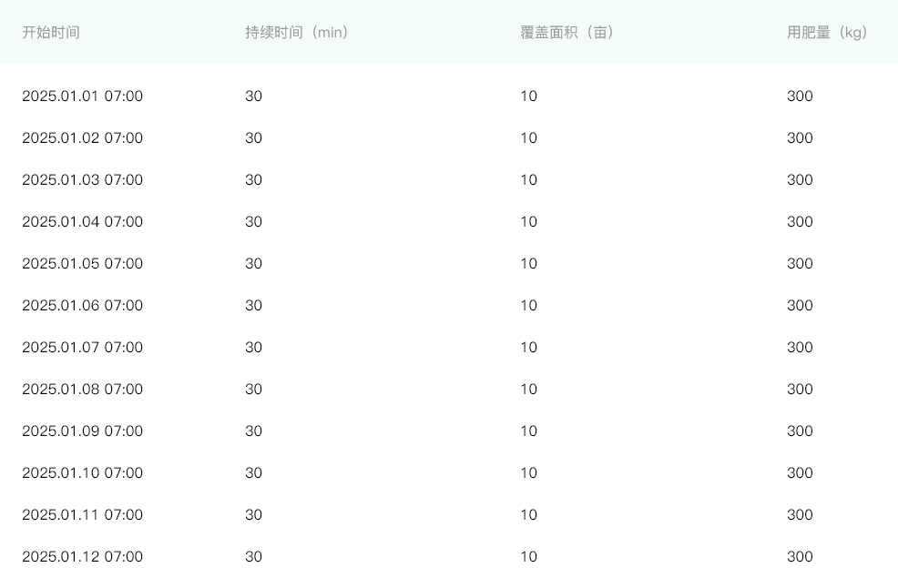
Task: Click the 2025.01.12 07:00 cell
Action: click(83, 556)
